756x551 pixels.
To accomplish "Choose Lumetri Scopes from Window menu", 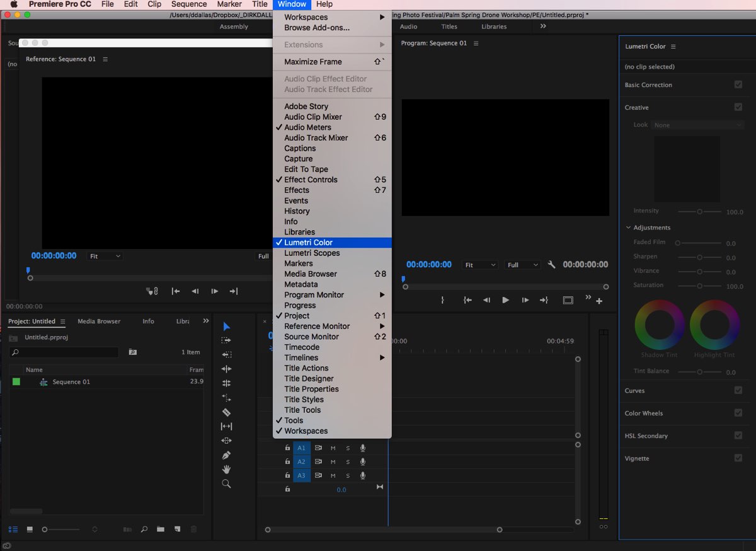I will click(x=332, y=253).
